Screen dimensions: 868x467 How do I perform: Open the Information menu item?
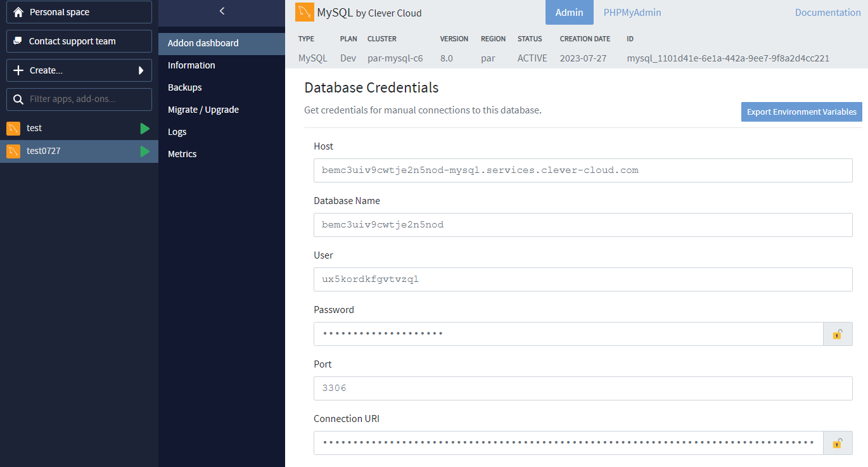click(x=222, y=65)
